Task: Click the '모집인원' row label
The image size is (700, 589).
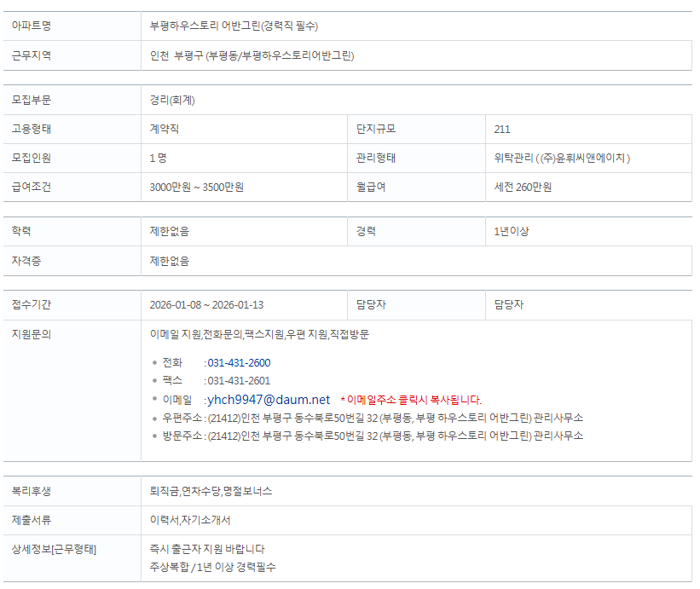Action: (x=32, y=158)
